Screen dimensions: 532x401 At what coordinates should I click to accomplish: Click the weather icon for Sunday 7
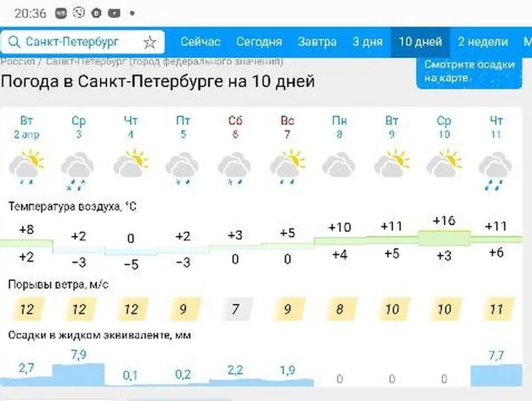coord(287,166)
